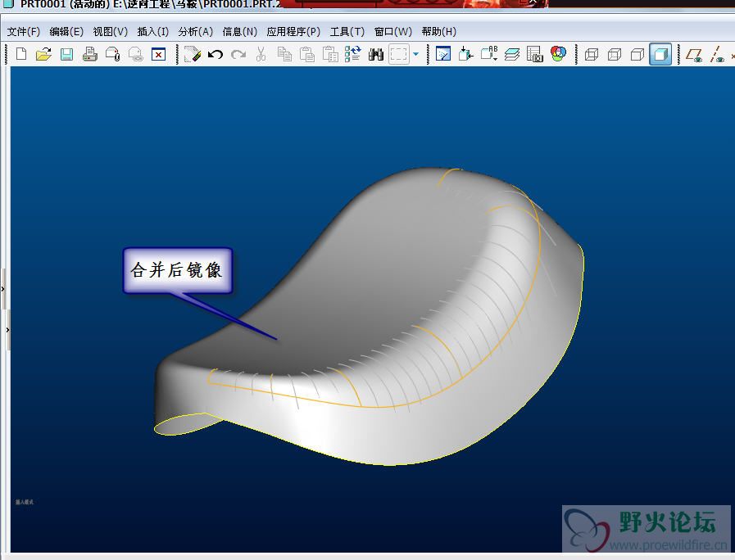This screenshot has width=735, height=560.
Task: Click the reorient view icon with arrows
Action: pos(466,54)
